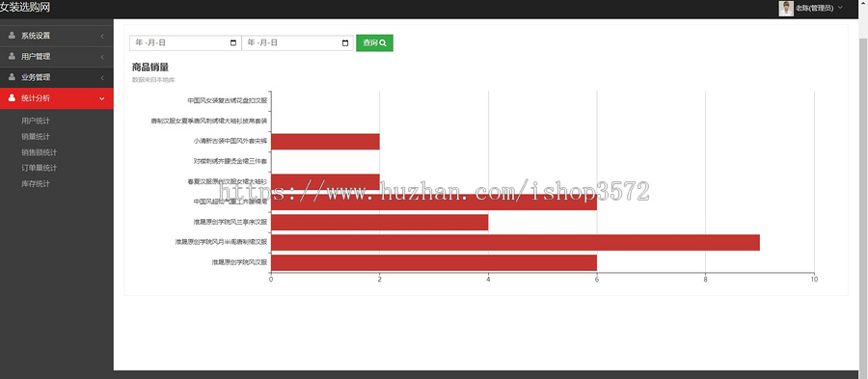Expand the 业务管理 menu chevron
Screen dimensions: 868x379
[x=102, y=78]
